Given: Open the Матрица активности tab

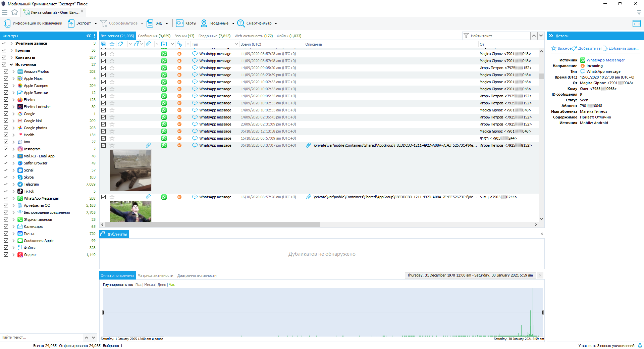Looking at the screenshot, I should pyautogui.click(x=155, y=276).
